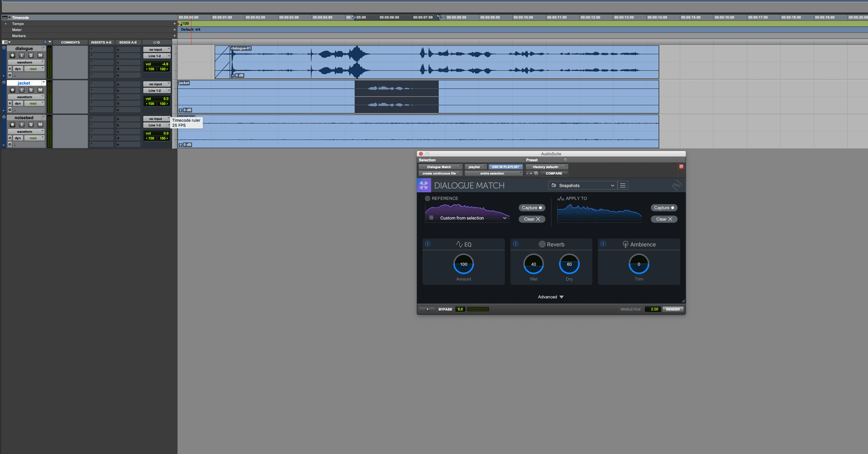This screenshot has height=454, width=868.
Task: Open jacket track view selector (waveform)
Action: 26,97
